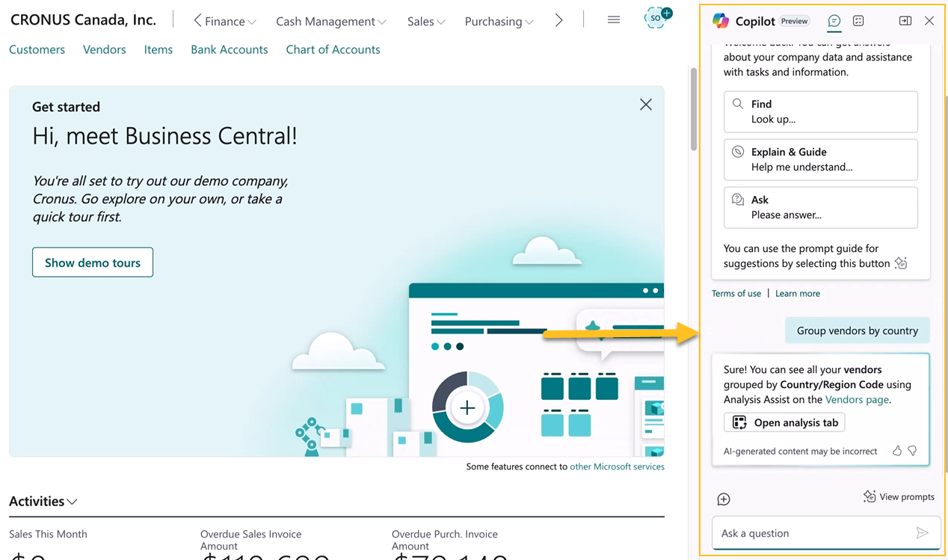948x560 pixels.
Task: Click the send arrow in the question box
Action: [x=922, y=533]
